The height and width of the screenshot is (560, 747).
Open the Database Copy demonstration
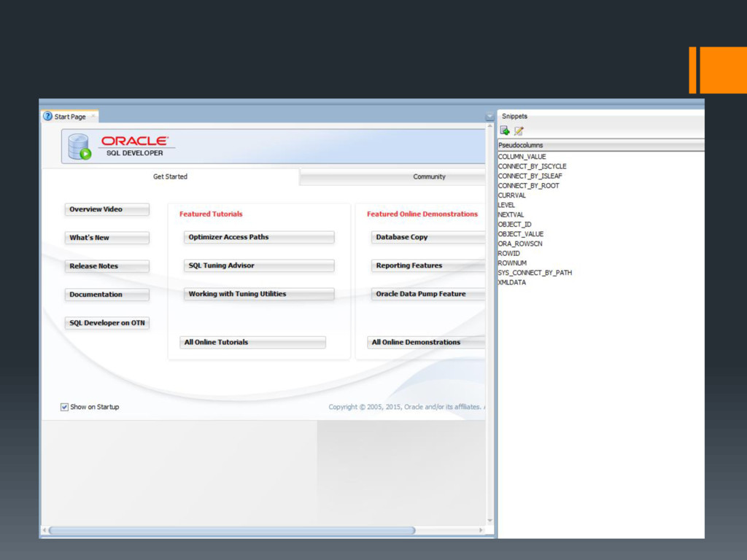click(427, 237)
